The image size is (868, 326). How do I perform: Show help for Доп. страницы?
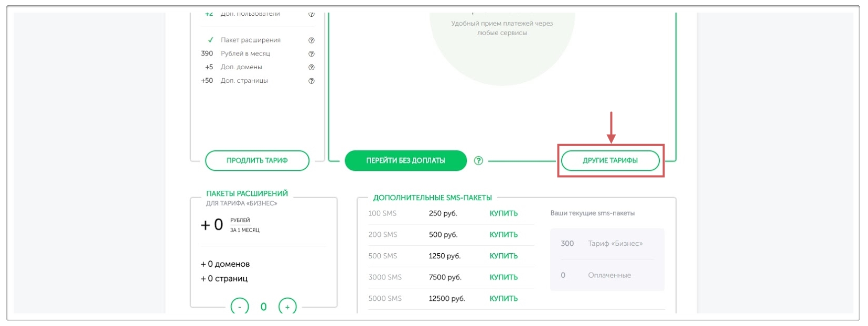[312, 81]
